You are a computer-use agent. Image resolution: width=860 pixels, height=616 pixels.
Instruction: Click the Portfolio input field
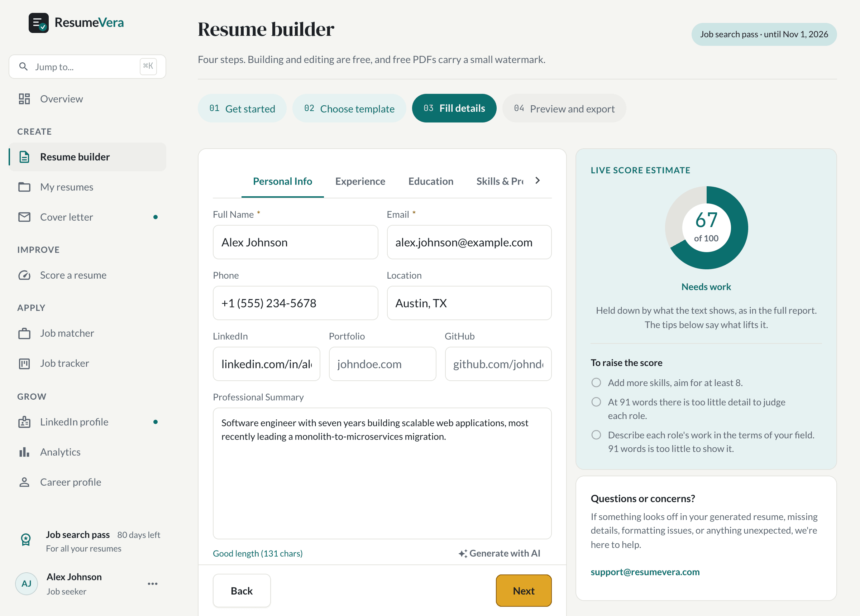tap(382, 364)
